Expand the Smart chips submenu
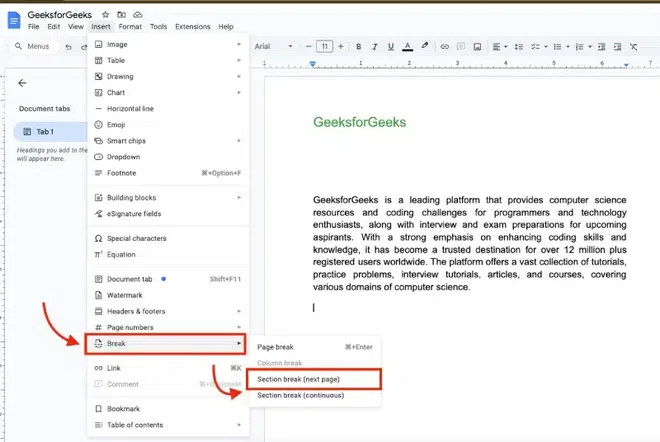Viewport: 660px width, 442px height. click(168, 141)
